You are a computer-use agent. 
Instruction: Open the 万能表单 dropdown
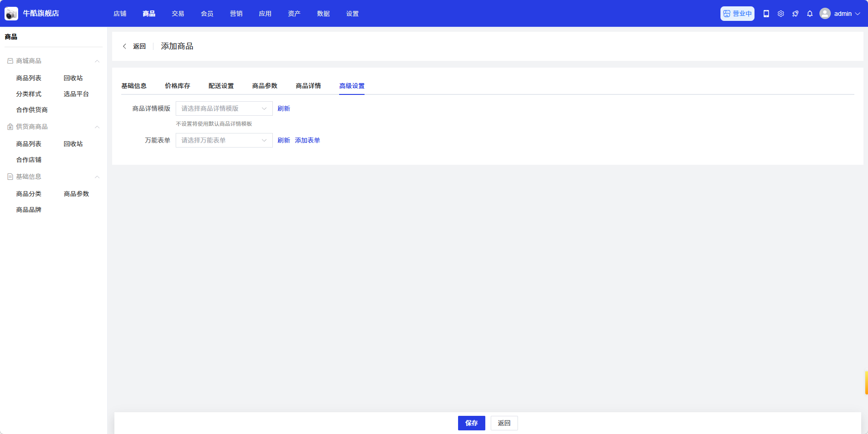(x=224, y=140)
